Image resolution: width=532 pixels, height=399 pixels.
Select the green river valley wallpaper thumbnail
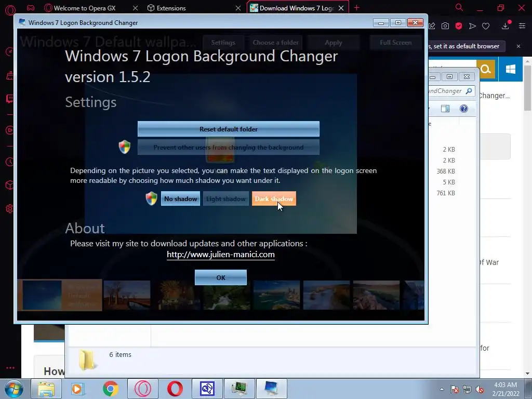click(x=227, y=295)
